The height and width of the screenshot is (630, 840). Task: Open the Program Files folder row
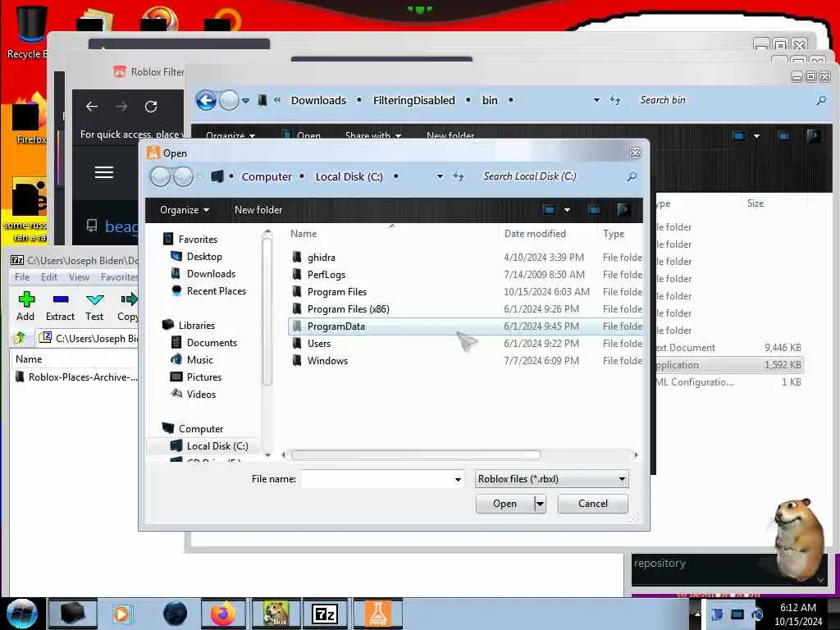(465, 292)
